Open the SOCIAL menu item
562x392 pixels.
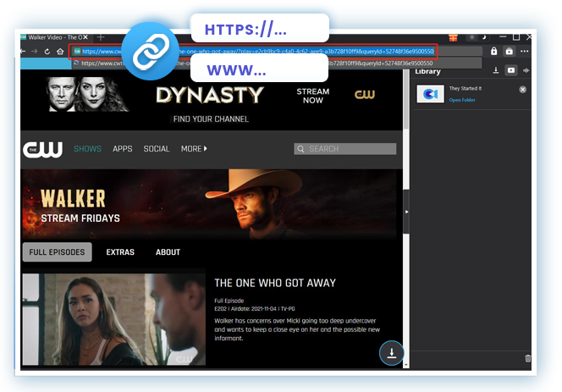click(157, 149)
